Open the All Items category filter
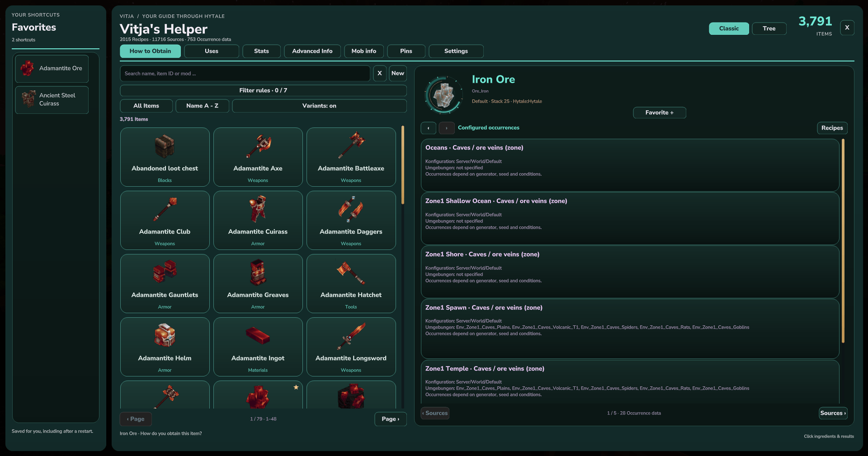868x456 pixels. click(146, 106)
